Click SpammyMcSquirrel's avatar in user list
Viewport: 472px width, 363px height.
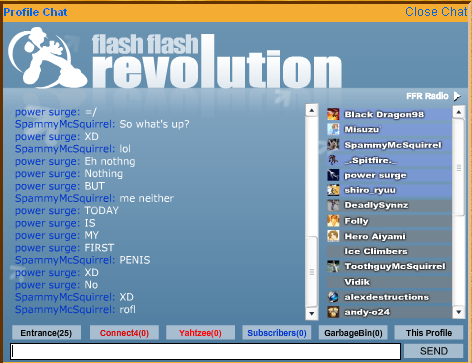coord(333,145)
